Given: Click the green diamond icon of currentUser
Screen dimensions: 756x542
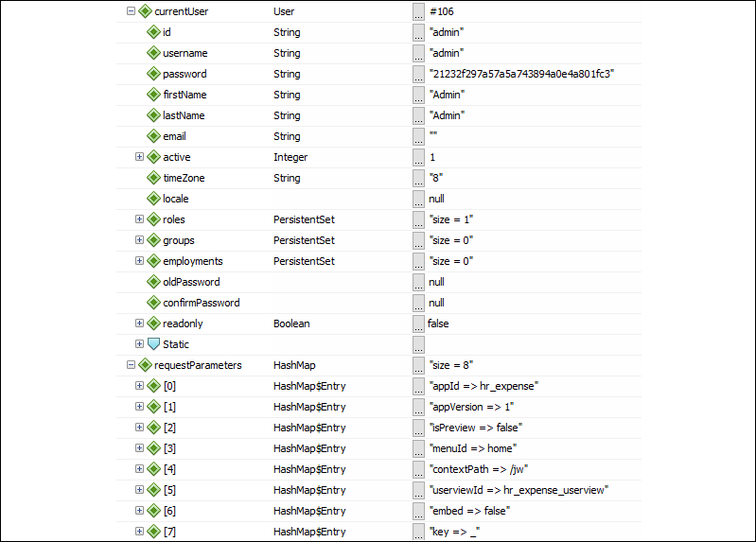Looking at the screenshot, I should (x=145, y=11).
